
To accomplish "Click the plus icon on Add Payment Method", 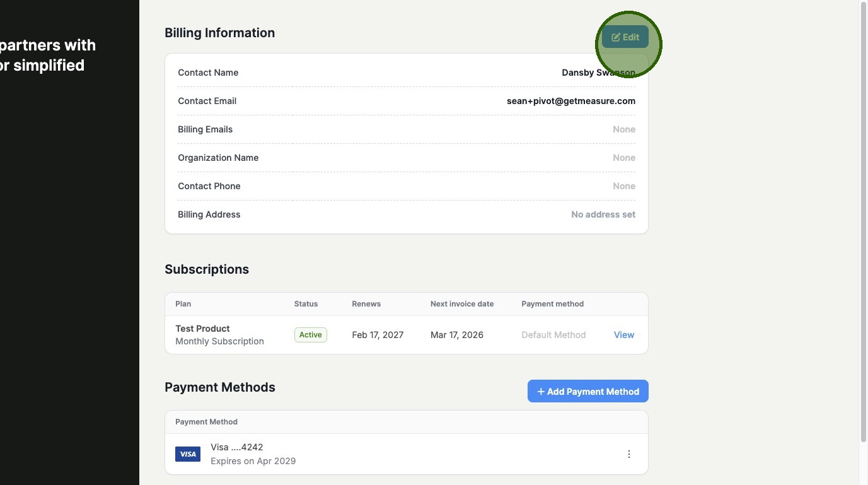I will (540, 392).
